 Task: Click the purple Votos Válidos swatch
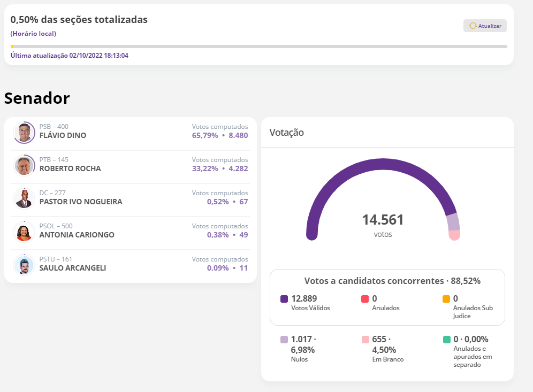[284, 299]
